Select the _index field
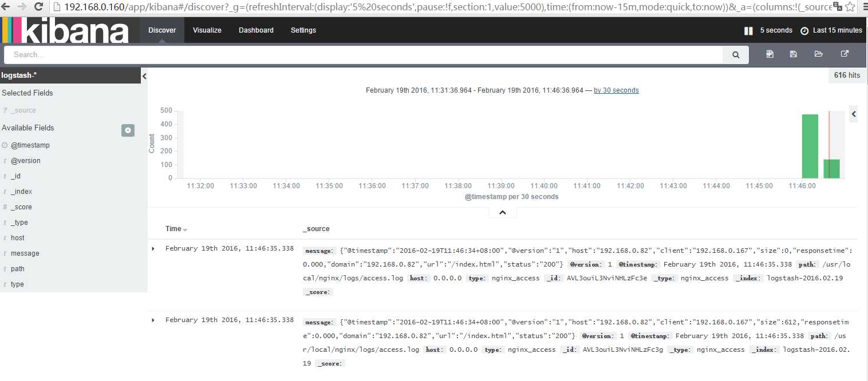The image size is (868, 381). click(x=21, y=192)
